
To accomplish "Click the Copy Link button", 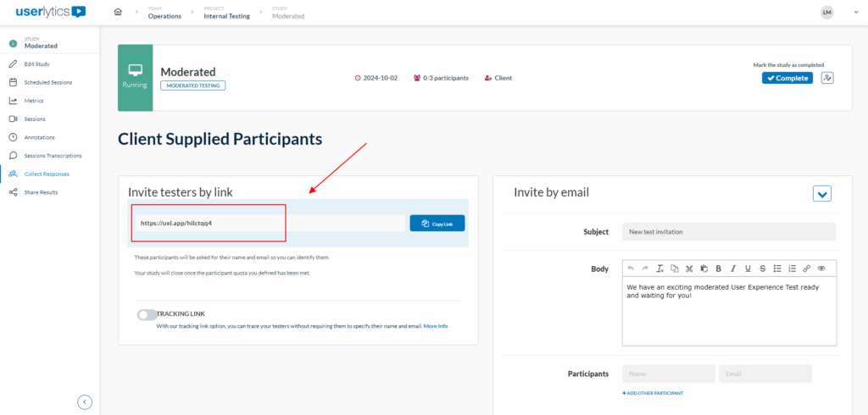I will tap(437, 224).
